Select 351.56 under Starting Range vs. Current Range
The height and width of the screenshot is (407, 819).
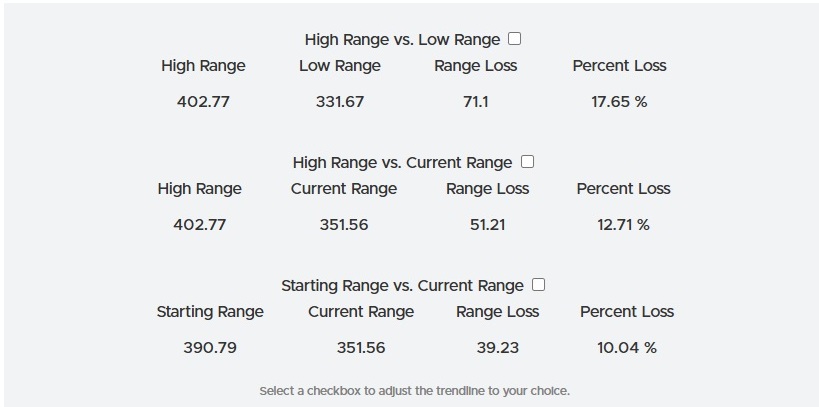click(x=361, y=348)
